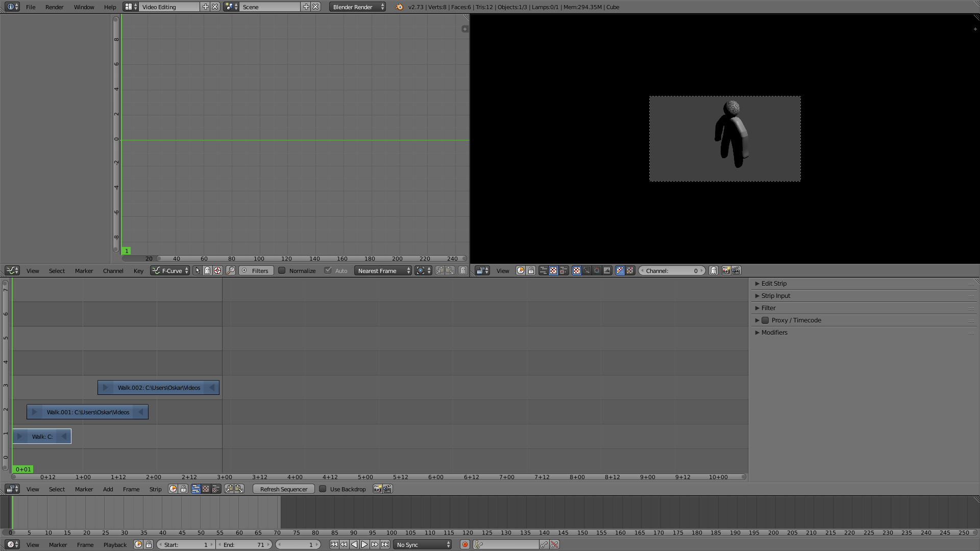Viewport: 980px width, 551px height.
Task: Select the Walk.002 strip in the sequencer
Action: pyautogui.click(x=158, y=388)
